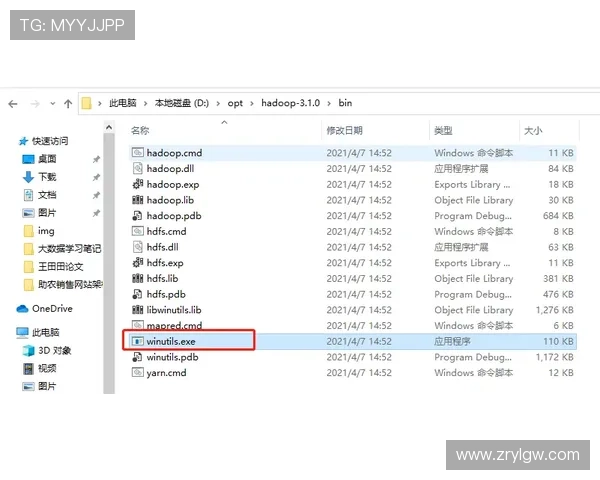Click bin breadcrumb in address bar
This screenshot has height=480, width=600.
click(345, 103)
